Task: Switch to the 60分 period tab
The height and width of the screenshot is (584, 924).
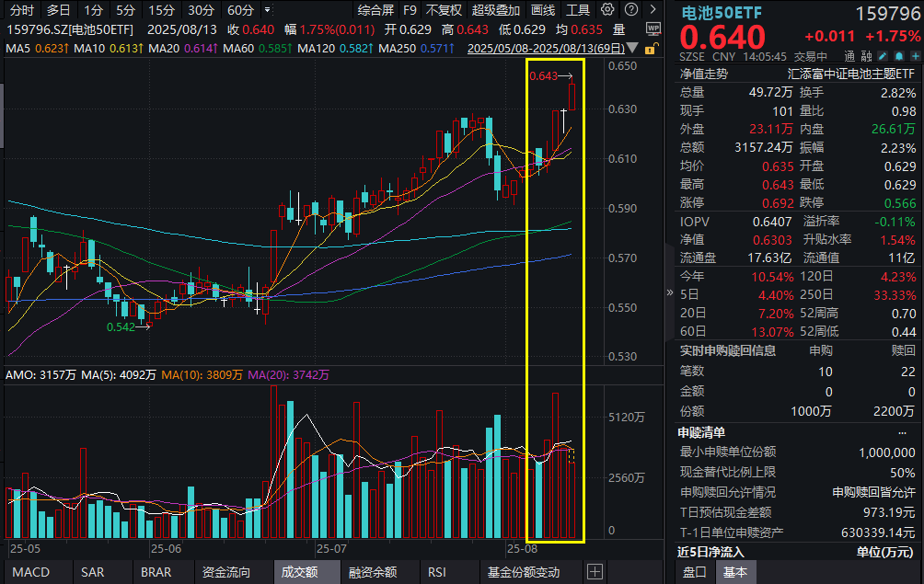Action: (243, 9)
